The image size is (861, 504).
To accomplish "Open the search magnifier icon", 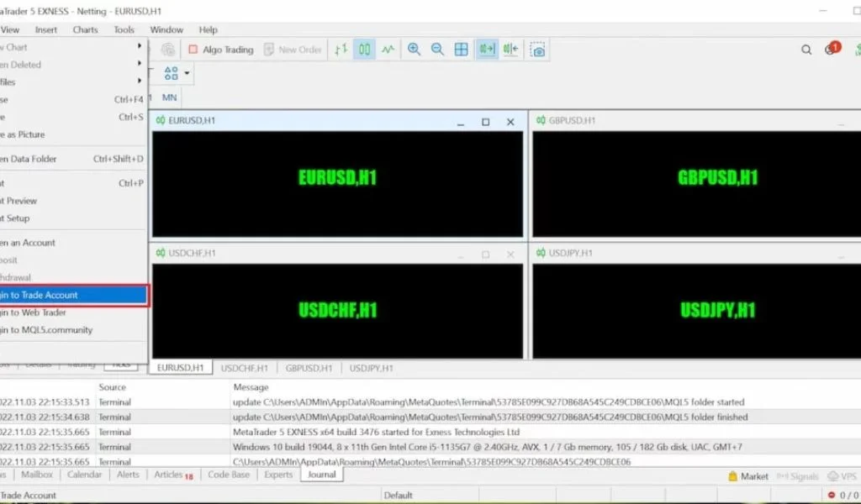I will (806, 50).
